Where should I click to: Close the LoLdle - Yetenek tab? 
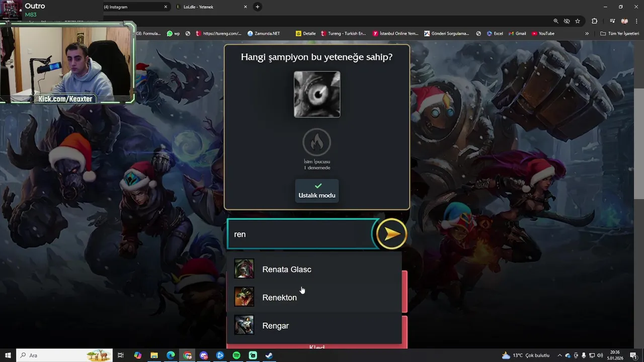pos(246,7)
